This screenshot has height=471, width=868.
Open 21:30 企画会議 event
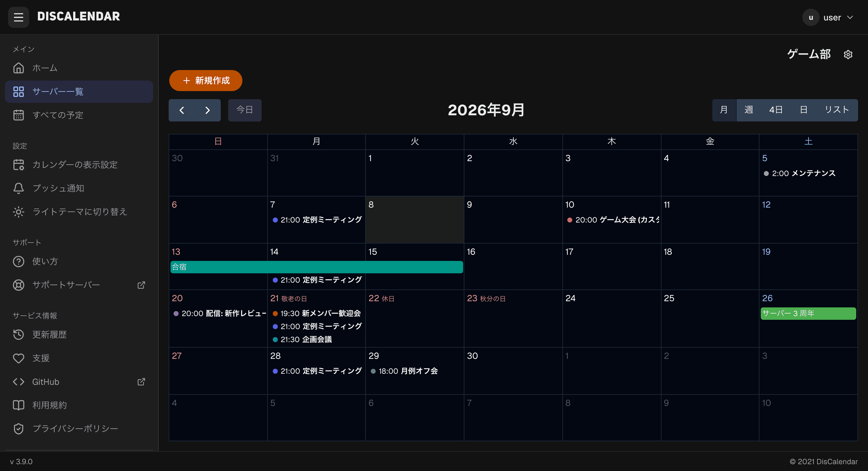pos(317,340)
